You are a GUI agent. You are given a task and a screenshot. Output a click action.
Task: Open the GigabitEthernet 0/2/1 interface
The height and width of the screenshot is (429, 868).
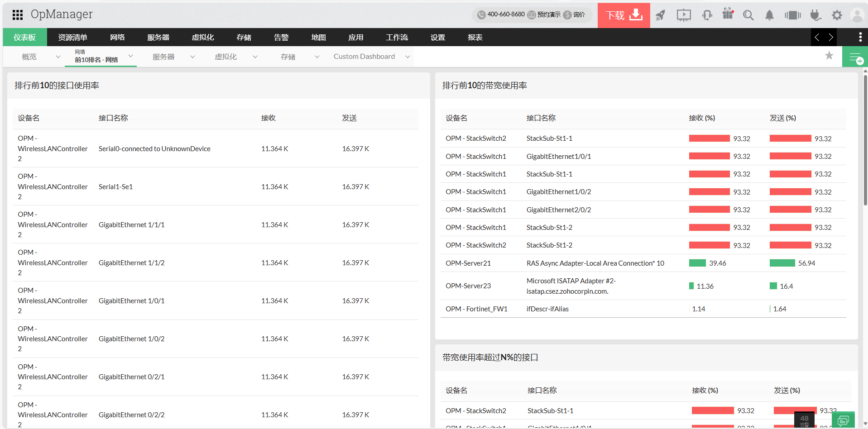pos(131,377)
